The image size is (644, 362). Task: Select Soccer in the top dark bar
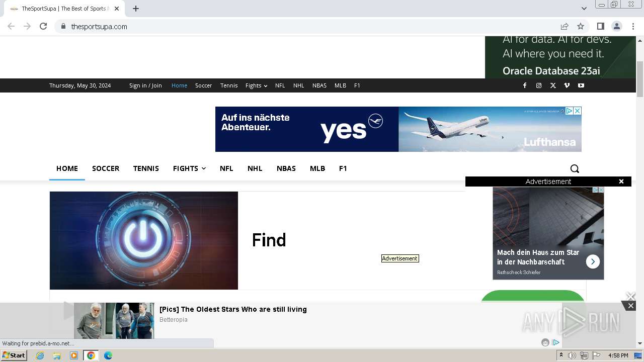(x=203, y=85)
